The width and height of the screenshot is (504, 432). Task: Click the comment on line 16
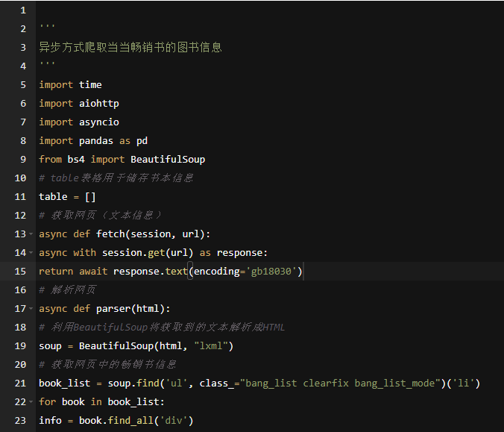[x=67, y=290]
